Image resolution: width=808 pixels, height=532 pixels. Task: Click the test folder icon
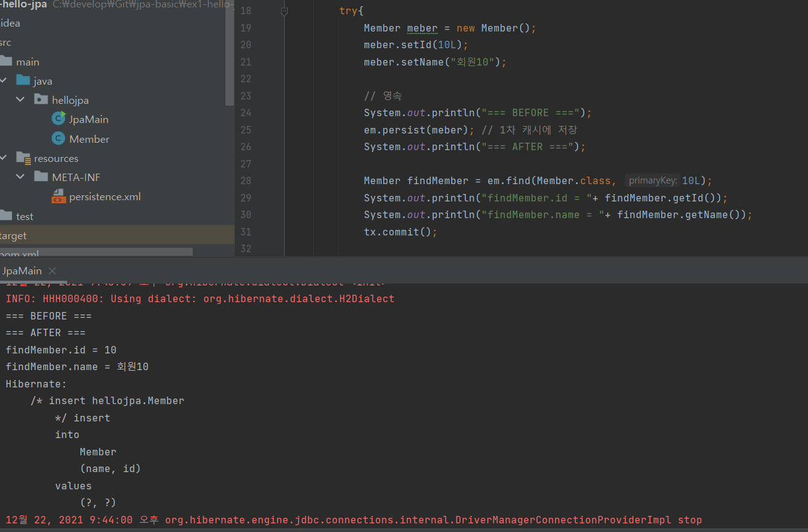[x=6, y=216]
